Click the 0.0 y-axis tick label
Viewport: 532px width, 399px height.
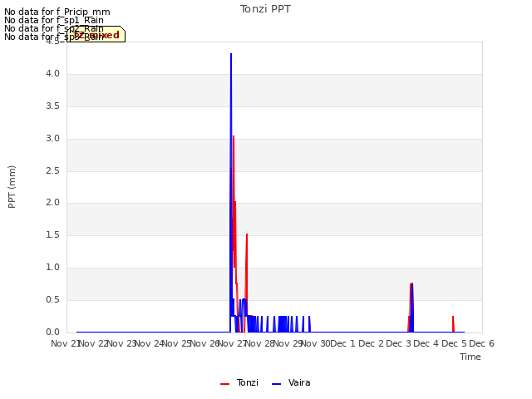(52, 332)
